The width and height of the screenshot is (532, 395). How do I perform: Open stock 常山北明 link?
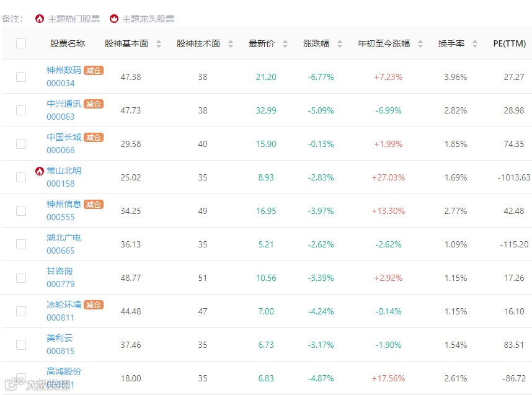click(x=64, y=171)
